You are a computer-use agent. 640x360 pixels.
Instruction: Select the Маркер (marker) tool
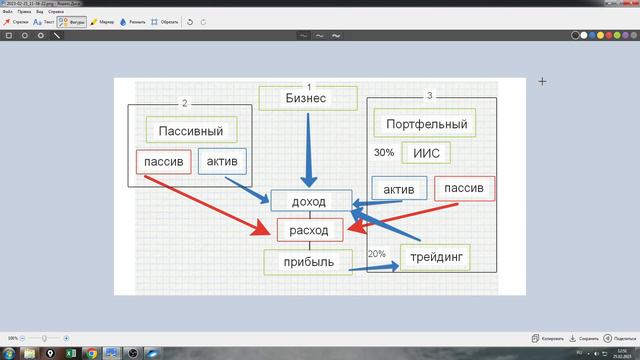click(x=102, y=22)
